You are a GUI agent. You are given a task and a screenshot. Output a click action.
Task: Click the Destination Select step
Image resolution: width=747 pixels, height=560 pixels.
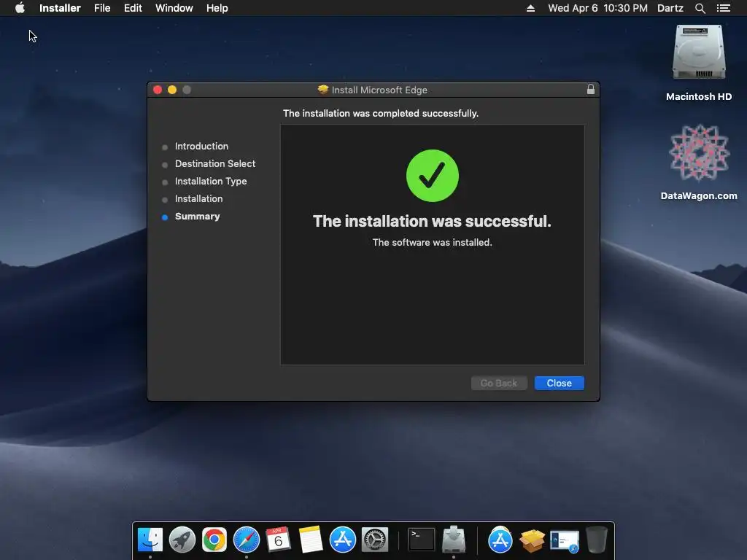(x=215, y=164)
